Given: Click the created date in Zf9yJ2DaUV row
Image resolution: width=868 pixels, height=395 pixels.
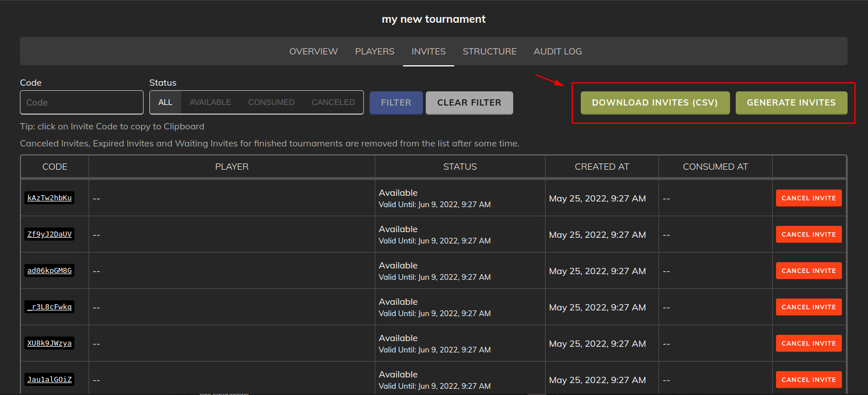Looking at the screenshot, I should tap(597, 235).
